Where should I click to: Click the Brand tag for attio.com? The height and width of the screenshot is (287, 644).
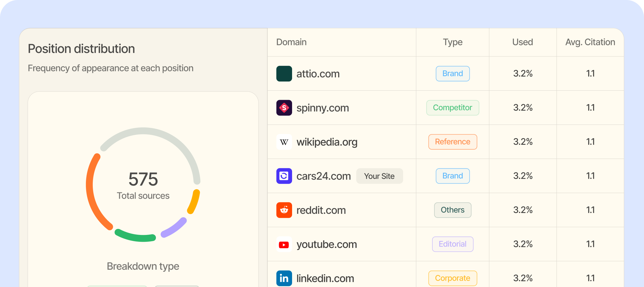(452, 74)
